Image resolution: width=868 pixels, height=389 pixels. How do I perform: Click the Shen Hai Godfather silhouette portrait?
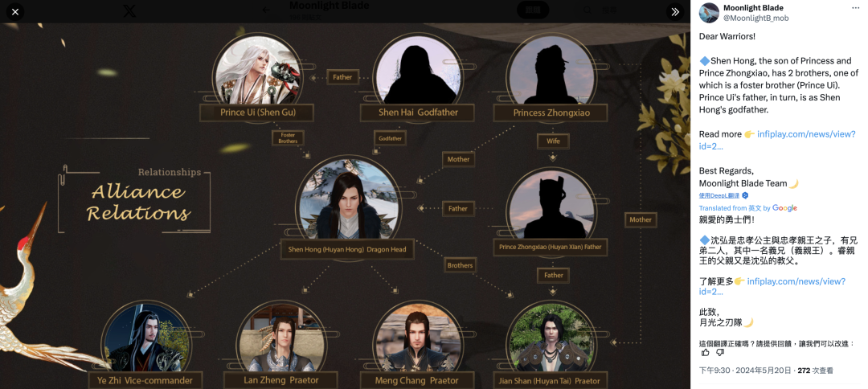417,68
